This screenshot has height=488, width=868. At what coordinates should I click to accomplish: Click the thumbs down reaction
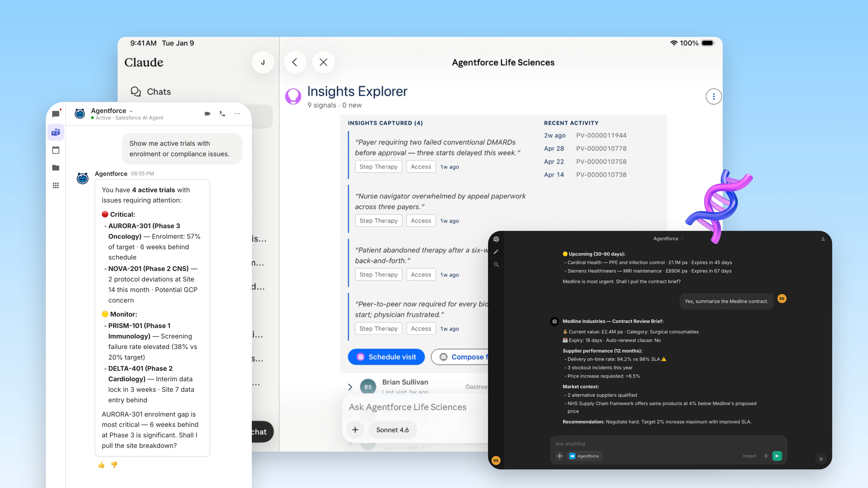click(114, 465)
